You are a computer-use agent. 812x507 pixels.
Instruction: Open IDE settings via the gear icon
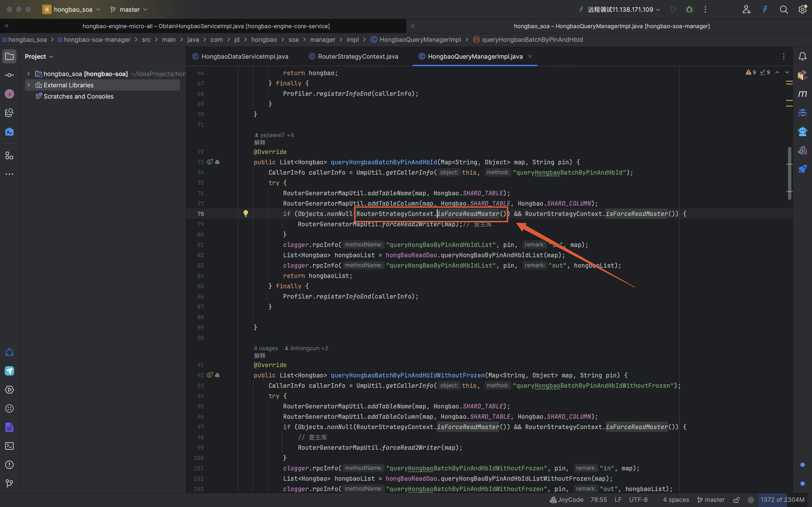[803, 9]
